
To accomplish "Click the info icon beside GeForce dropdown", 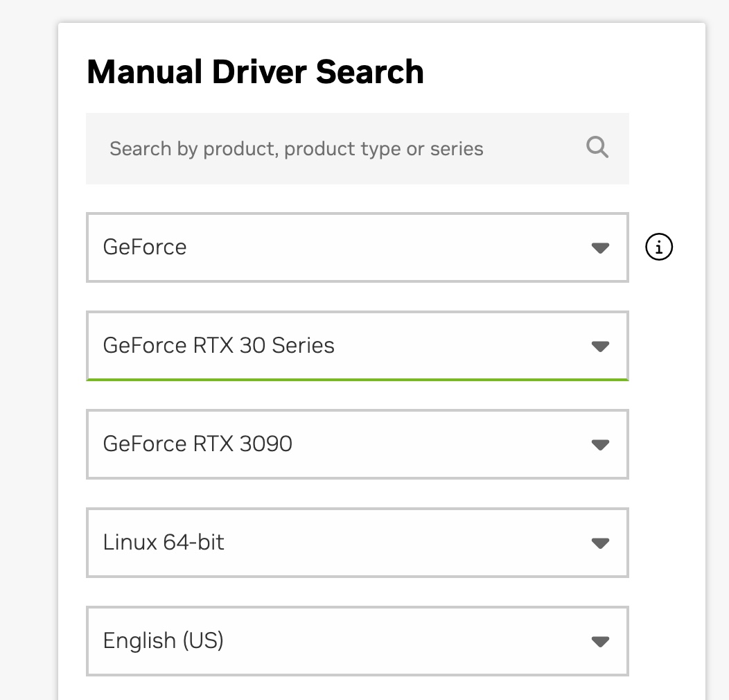I will tap(659, 247).
